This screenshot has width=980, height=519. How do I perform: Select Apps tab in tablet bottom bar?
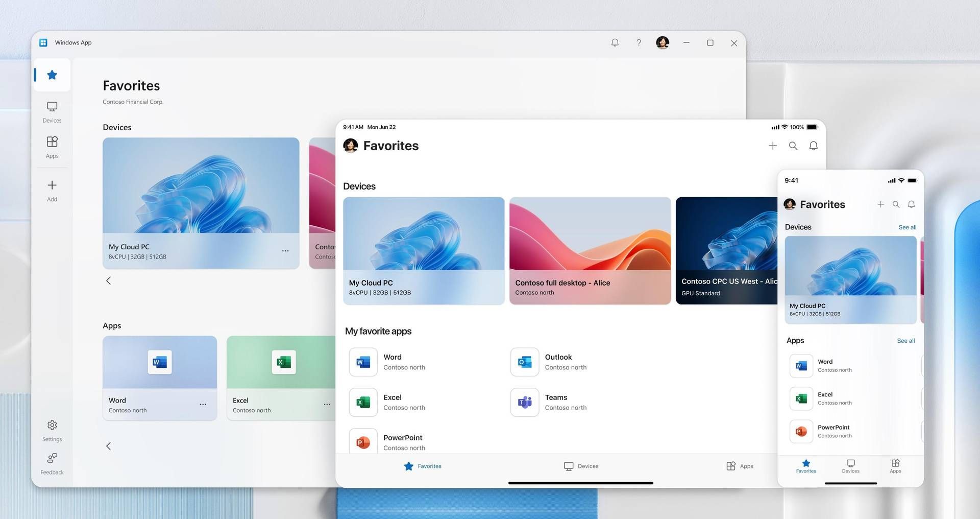740,466
